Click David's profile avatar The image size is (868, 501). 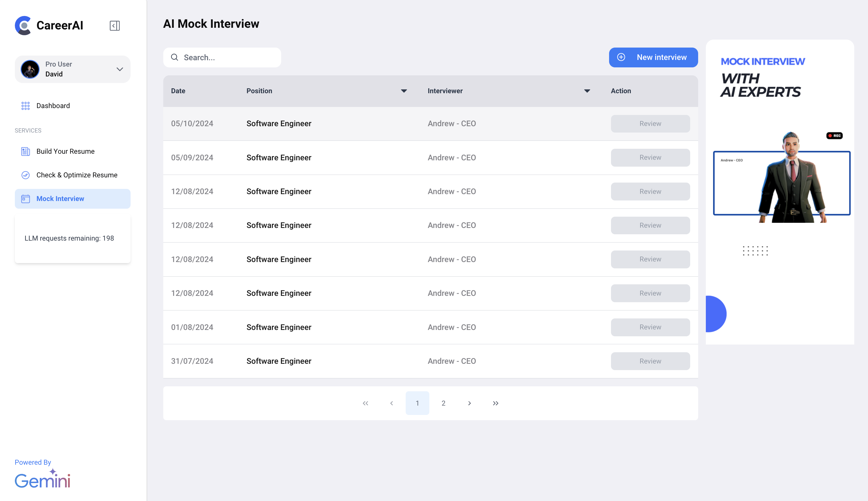click(30, 69)
